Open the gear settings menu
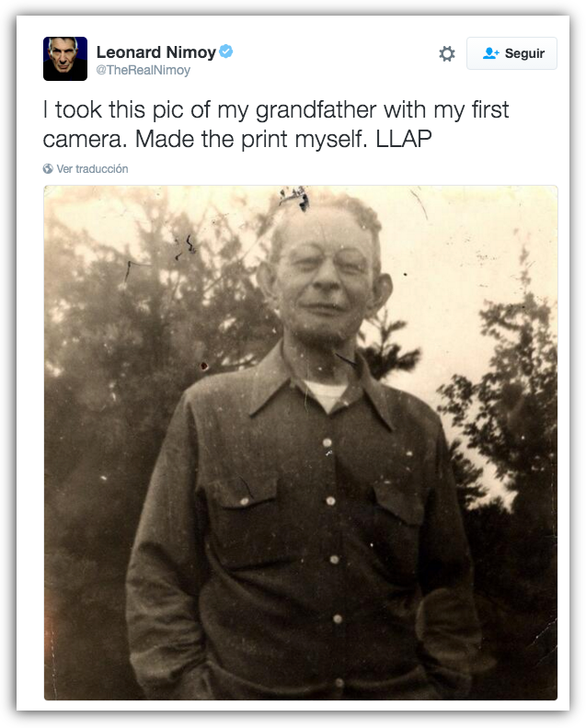Viewport: 586px width, 728px height. click(446, 53)
